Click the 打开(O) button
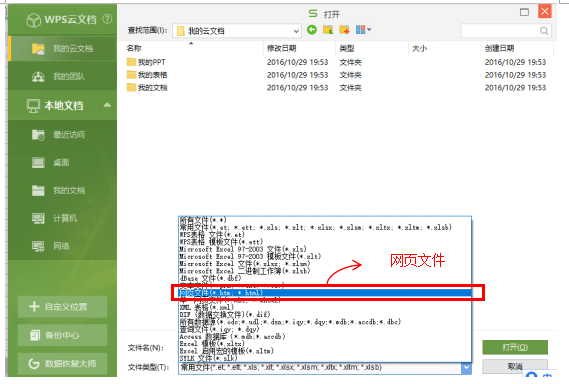This screenshot has width=569, height=384. pos(515,347)
